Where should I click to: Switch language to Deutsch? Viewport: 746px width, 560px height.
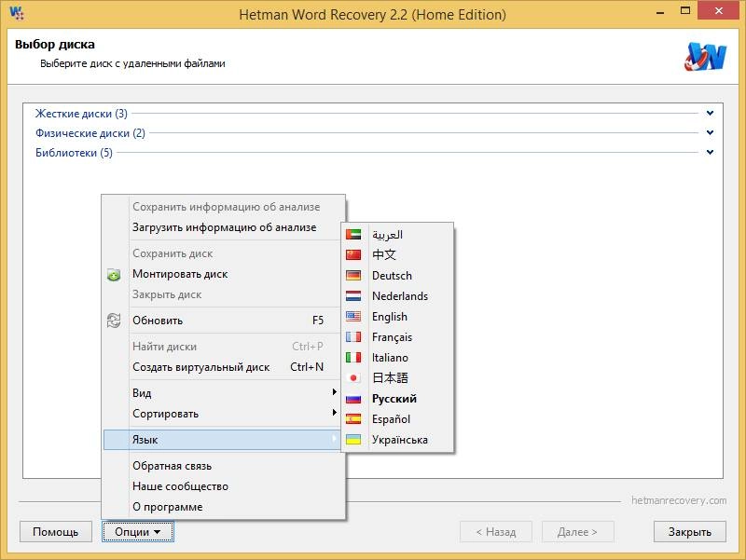[398, 275]
